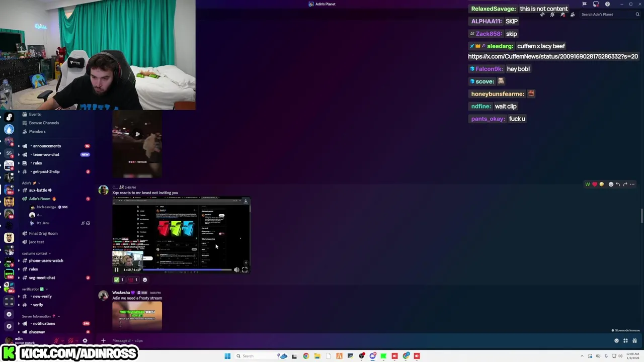Add heart reaction from hover toolbar
Screen dimensions: 644x362
click(594, 185)
